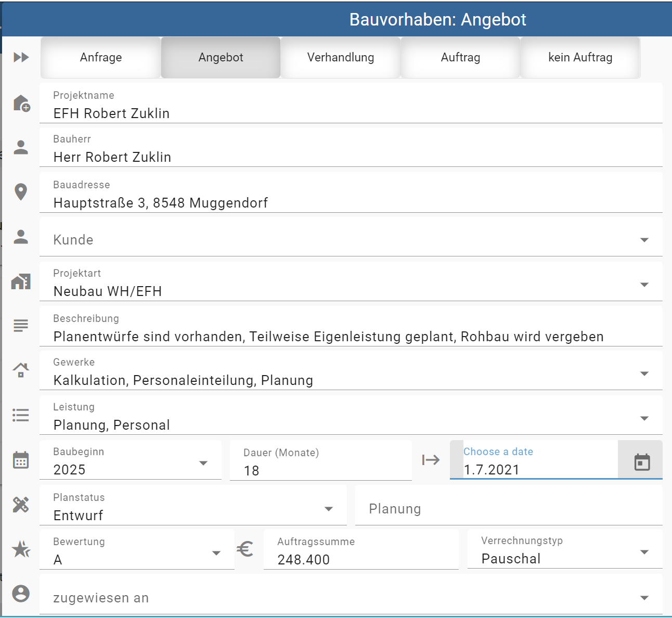This screenshot has height=618, width=672.
Task: Click the text lines icon beside Beschreibung
Action: 21,326
